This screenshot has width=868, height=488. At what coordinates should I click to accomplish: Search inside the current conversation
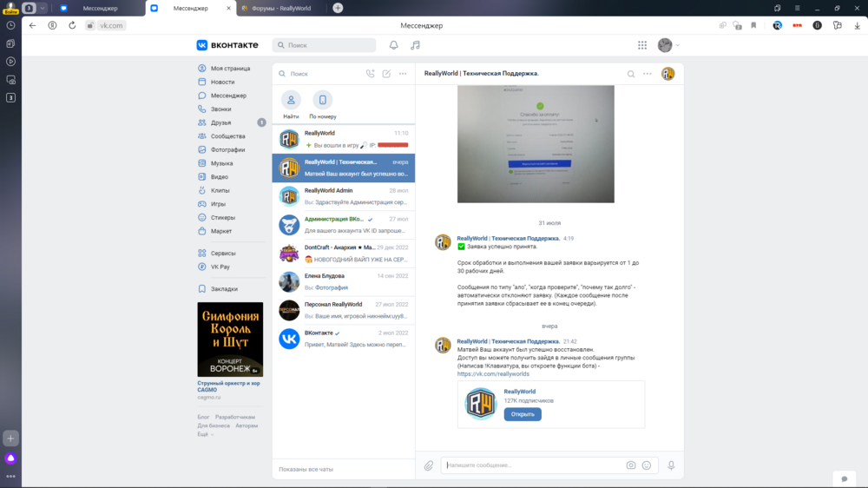tap(631, 74)
